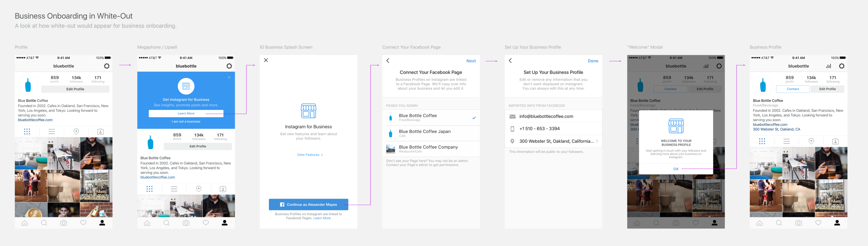Image resolution: width=868 pixels, height=246 pixels.
Task: Click OK in the Welcome modal
Action: click(x=676, y=169)
